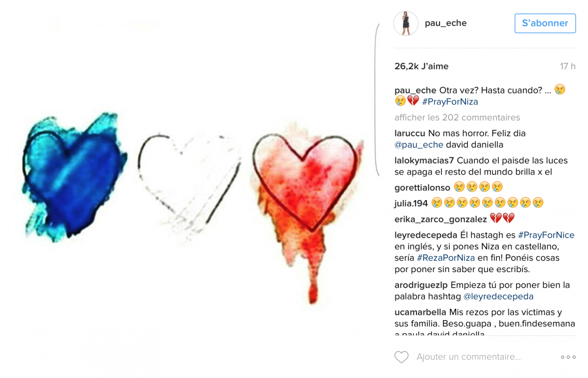The width and height of the screenshot is (588, 378).
Task: Open pau_eche username in header
Action: (446, 23)
